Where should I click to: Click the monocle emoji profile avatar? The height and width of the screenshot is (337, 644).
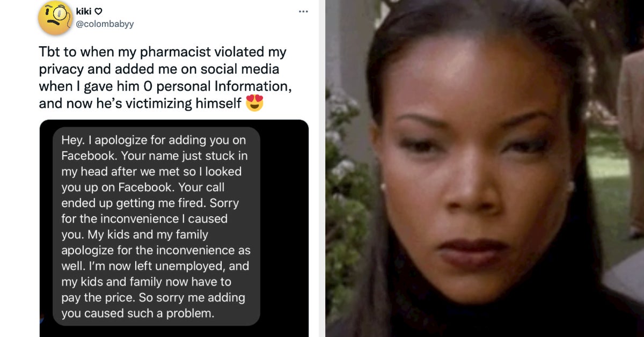pos(55,18)
